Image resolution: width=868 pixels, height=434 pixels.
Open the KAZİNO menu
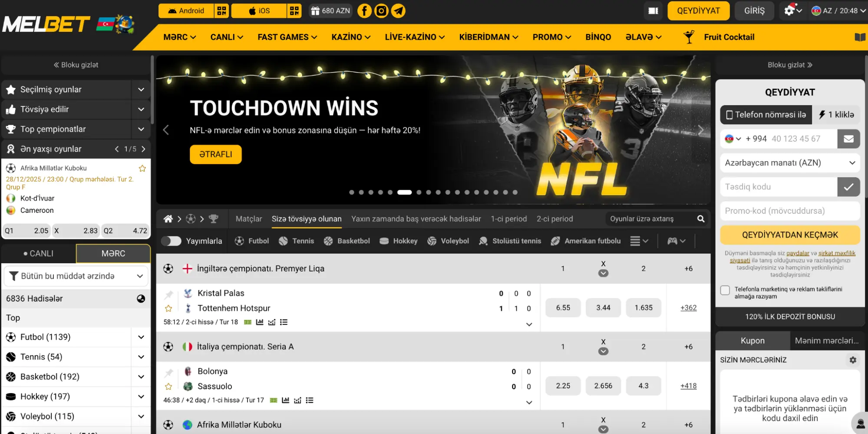(351, 37)
